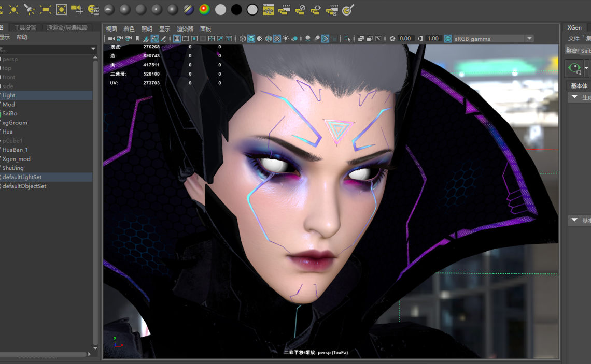The image size is (591, 364).
Task: Click the rainbow ramp shader ball icon
Action: point(204,9)
